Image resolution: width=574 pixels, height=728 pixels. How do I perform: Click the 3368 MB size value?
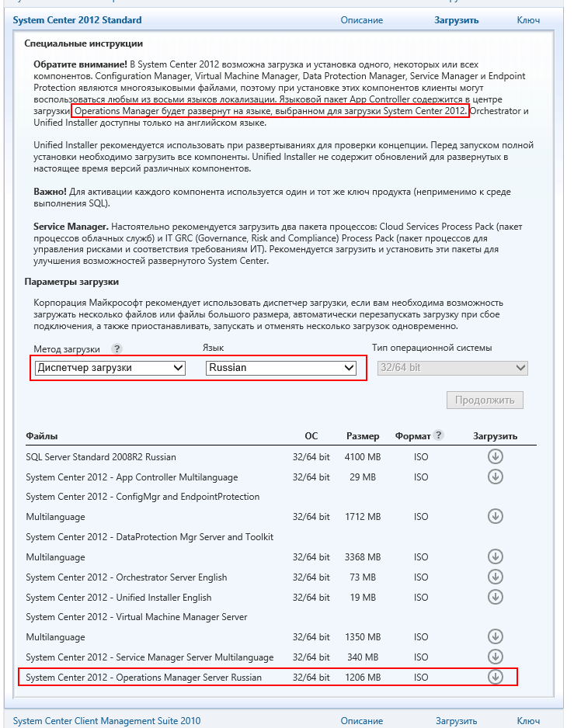pyautogui.click(x=363, y=556)
